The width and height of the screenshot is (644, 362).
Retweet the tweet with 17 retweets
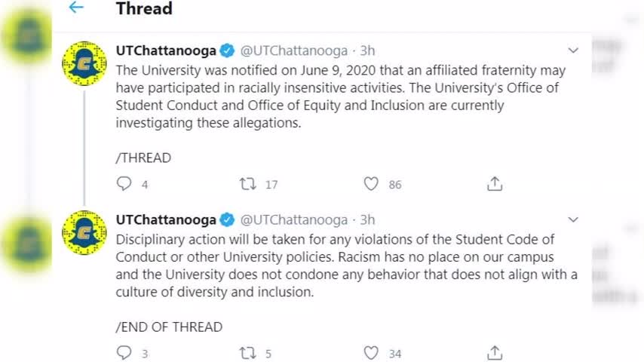[x=248, y=184]
